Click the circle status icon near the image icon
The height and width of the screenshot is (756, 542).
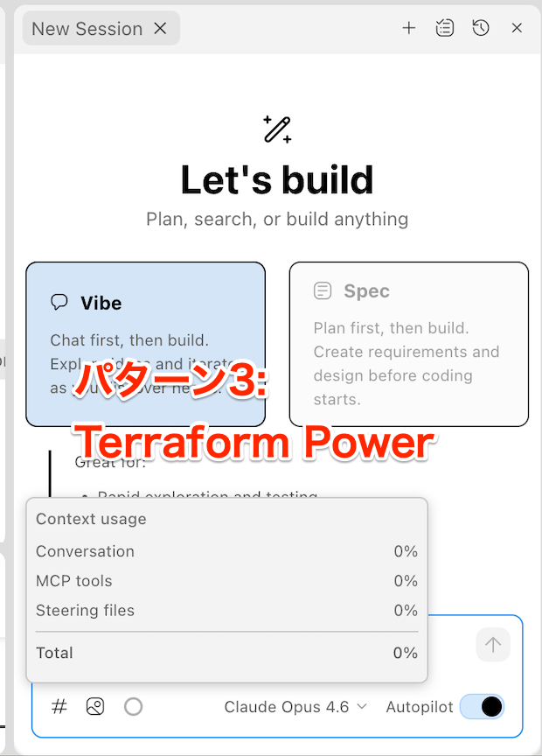pos(132,706)
